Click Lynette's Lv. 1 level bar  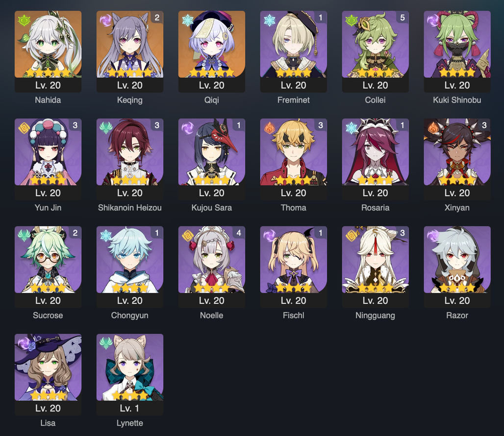click(x=130, y=408)
